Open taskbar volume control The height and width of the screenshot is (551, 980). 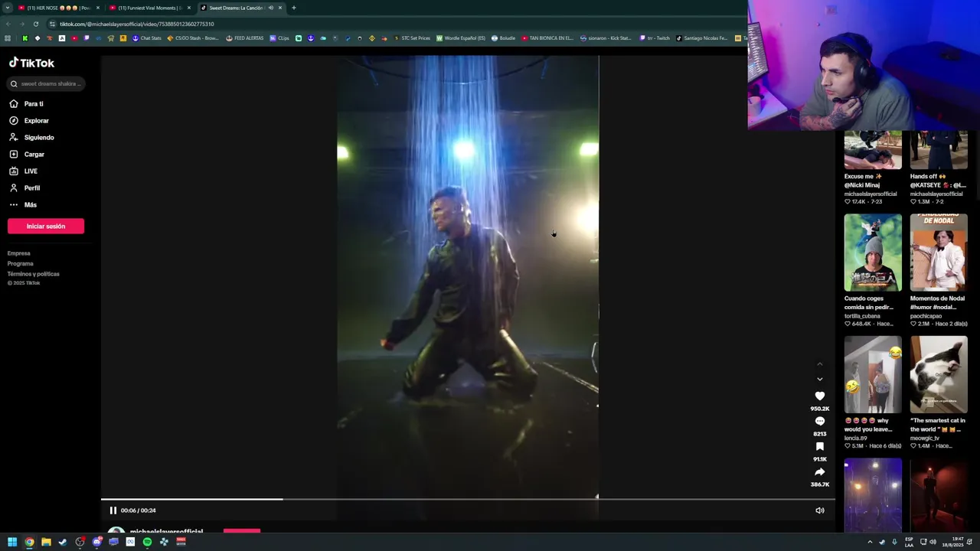pyautogui.click(x=933, y=542)
